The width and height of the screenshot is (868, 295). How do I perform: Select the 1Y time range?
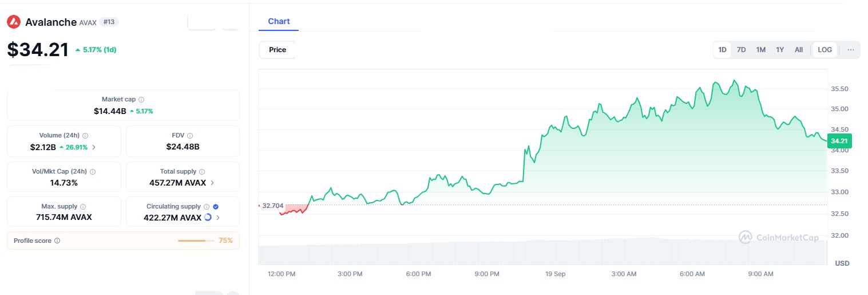point(780,50)
